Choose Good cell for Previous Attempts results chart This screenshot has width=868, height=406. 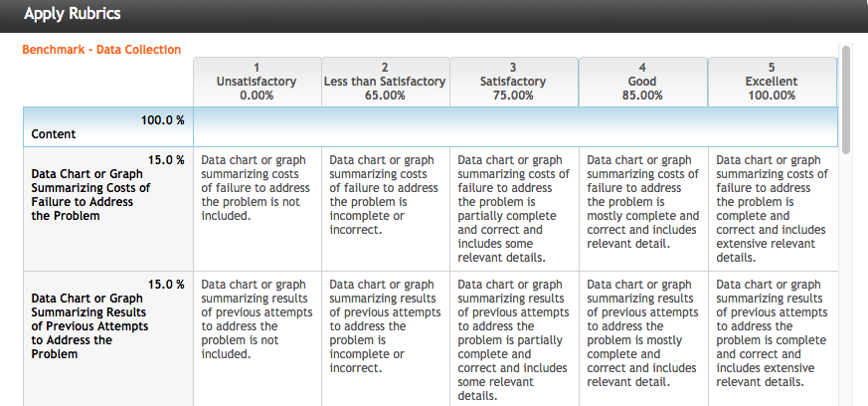[x=642, y=338]
